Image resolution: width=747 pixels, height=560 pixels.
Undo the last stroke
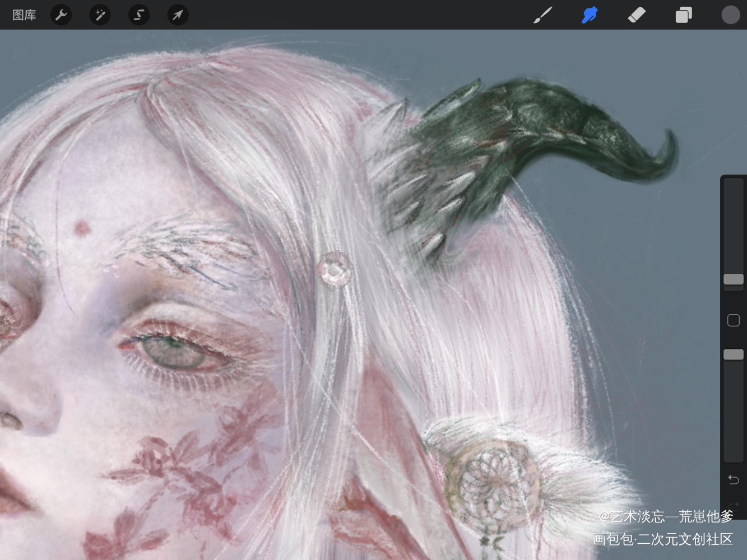[733, 479]
